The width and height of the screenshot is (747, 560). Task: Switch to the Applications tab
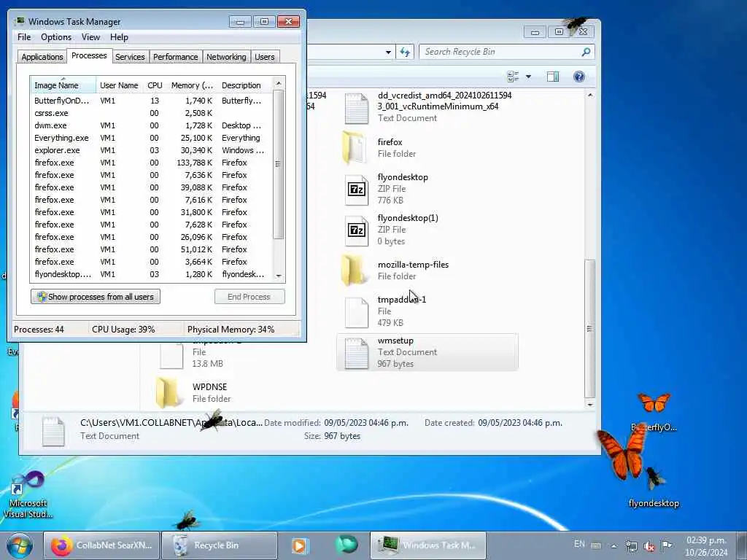42,57
